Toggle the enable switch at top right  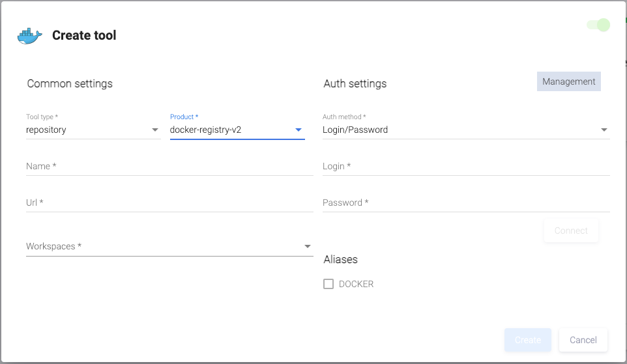(598, 25)
